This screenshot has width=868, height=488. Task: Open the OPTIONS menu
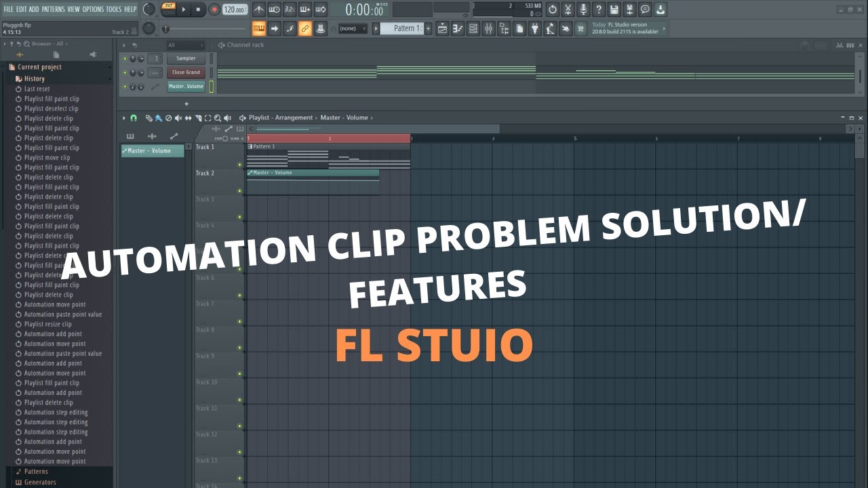point(93,9)
